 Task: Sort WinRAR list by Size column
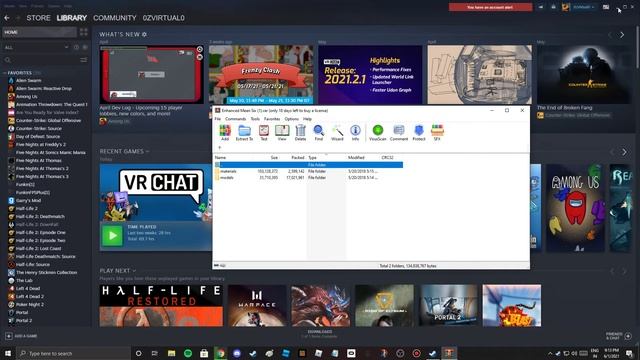[274, 158]
